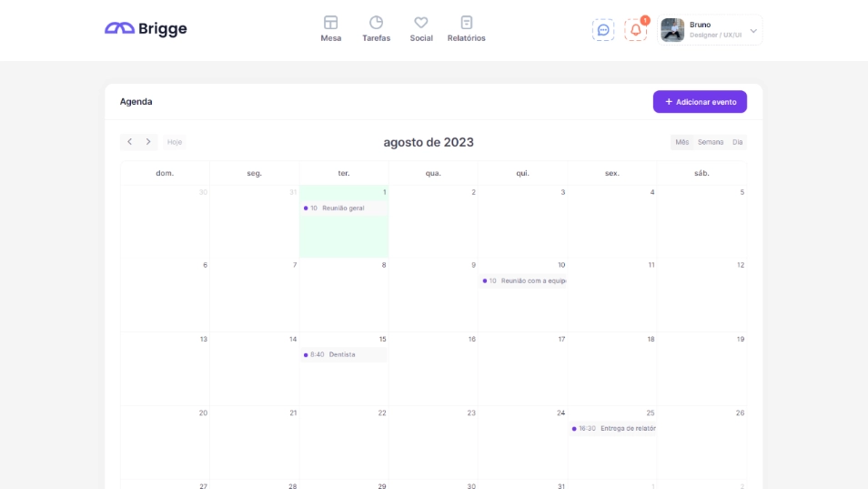Switch calendar to Mês view

click(x=681, y=142)
